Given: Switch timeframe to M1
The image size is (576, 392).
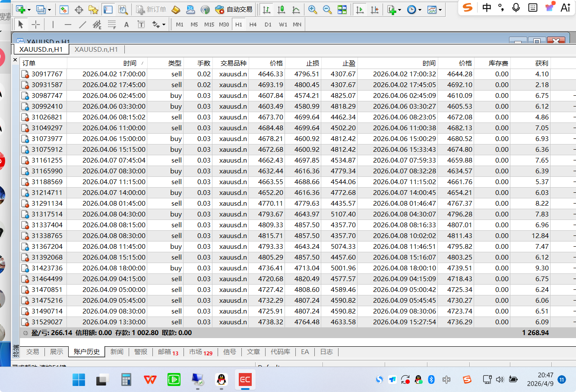Looking at the screenshot, I should (180, 25).
